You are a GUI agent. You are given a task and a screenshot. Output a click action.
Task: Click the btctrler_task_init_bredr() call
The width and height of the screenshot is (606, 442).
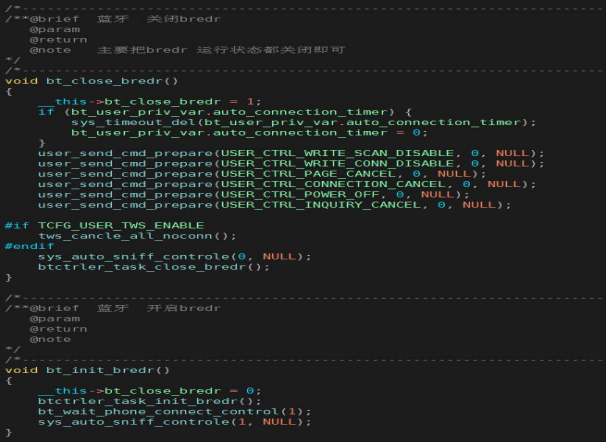click(150, 401)
